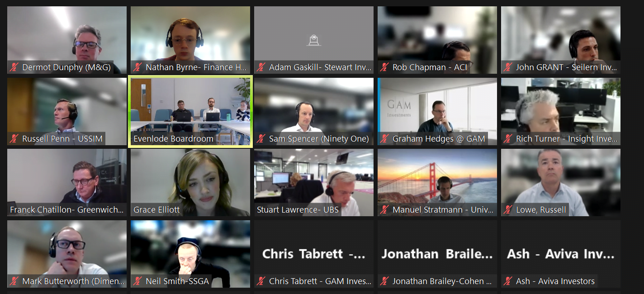Click muted mic icon on Ash - Aviva tile
Viewport: 644px width, 294px height.
coord(508,281)
